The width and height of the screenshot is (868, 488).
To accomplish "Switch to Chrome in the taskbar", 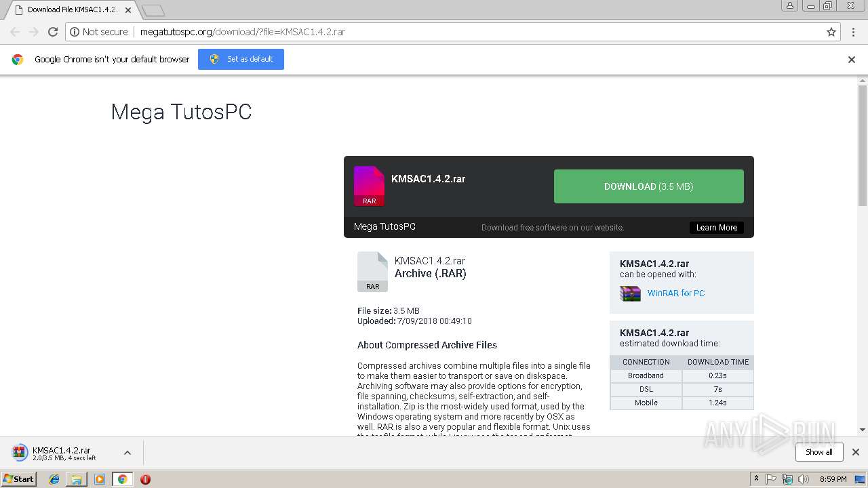I will coord(123,479).
